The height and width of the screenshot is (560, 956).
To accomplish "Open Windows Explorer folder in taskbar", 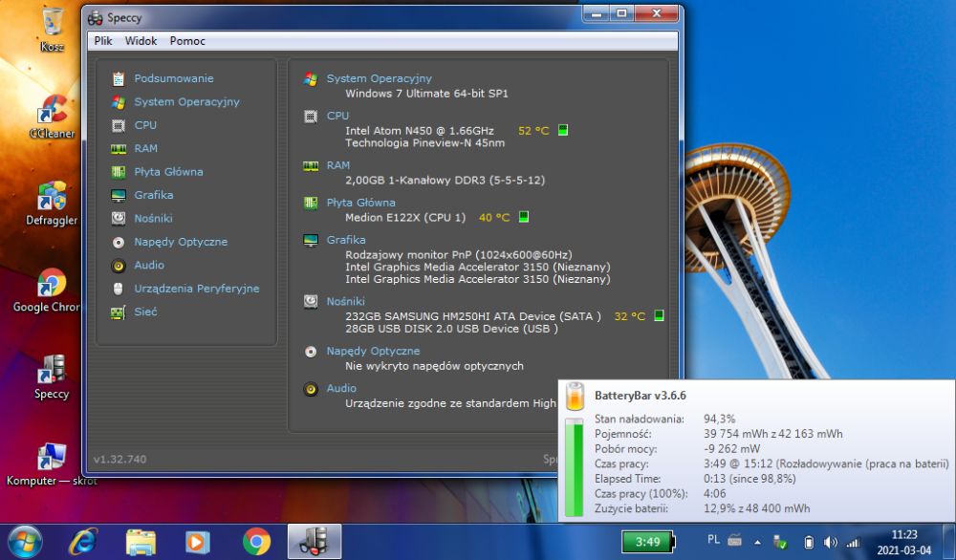I will 141,542.
